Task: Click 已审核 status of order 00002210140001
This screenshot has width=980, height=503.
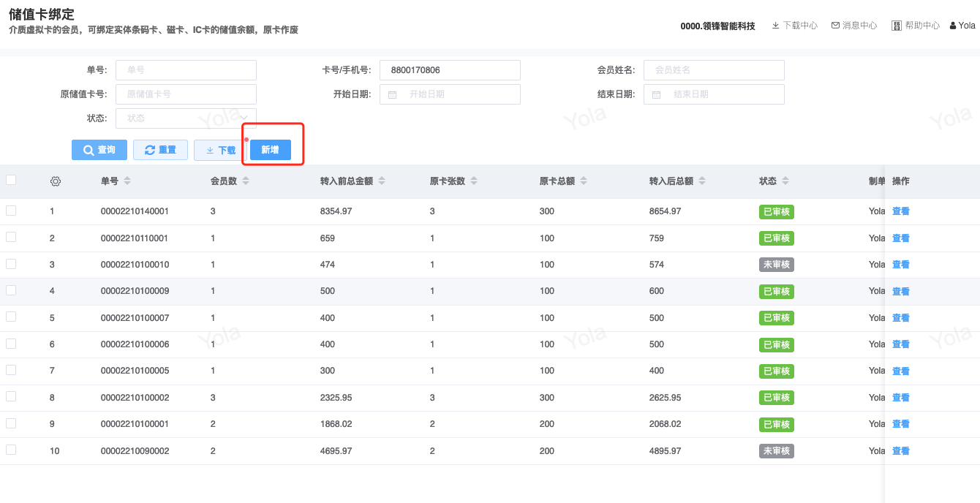Action: click(777, 212)
